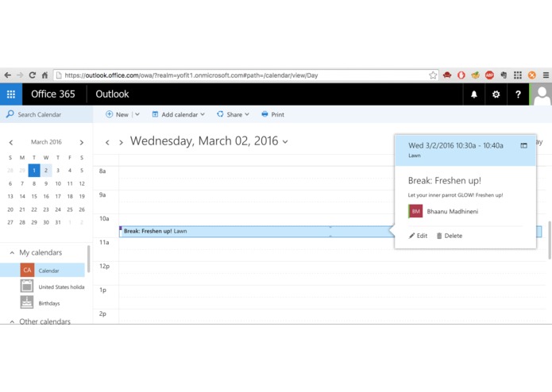
Task: Collapse the Other calendars section
Action: pos(12,321)
